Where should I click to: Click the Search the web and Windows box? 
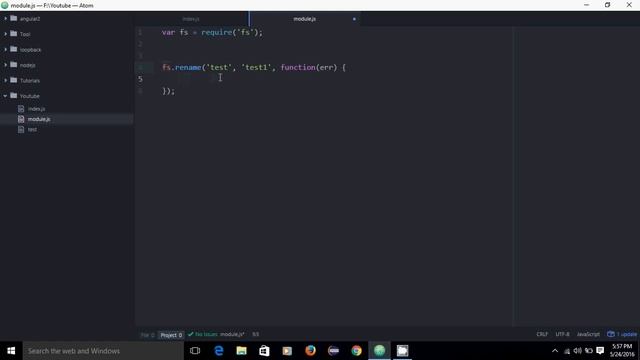pyautogui.click(x=103, y=351)
